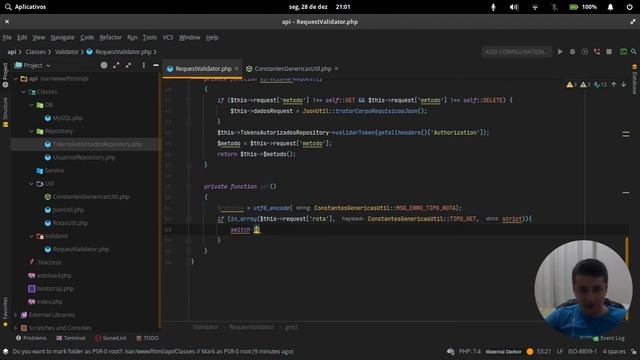Hide the Project panel with minus icon
This screenshot has height=360, width=640.
pos(156,65)
